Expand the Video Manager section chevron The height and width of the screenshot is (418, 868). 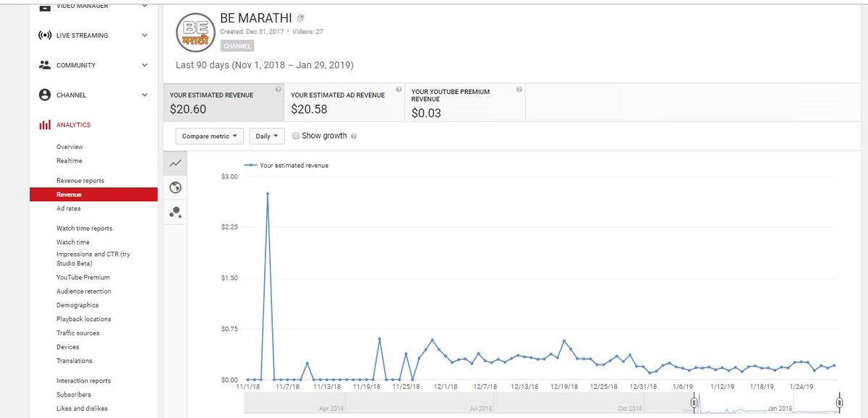(x=145, y=6)
